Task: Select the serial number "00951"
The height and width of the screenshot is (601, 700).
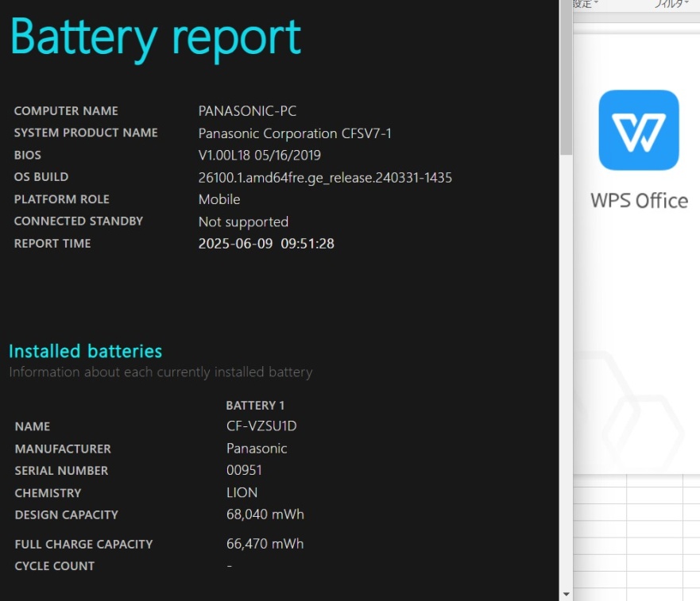Action: point(244,470)
